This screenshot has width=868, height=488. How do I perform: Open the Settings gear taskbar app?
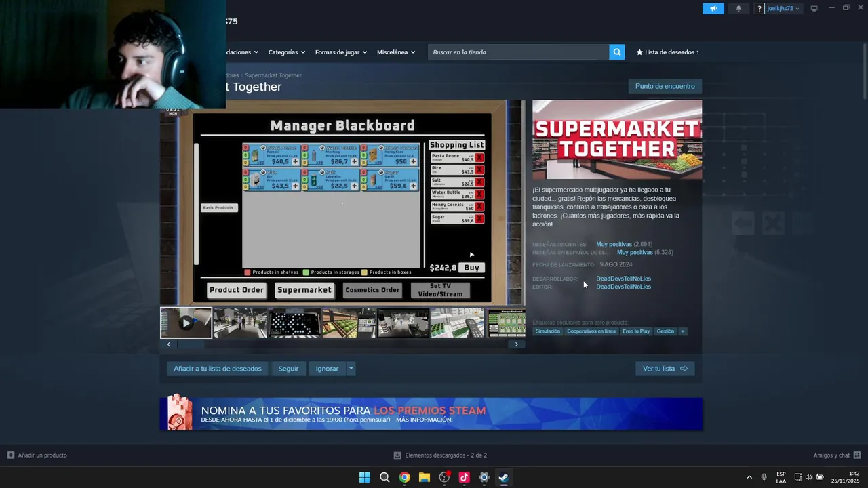[x=484, y=477]
